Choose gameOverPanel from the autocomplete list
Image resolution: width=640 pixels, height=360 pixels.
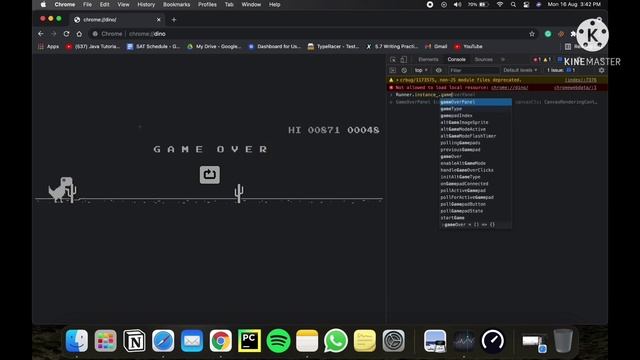(476, 102)
